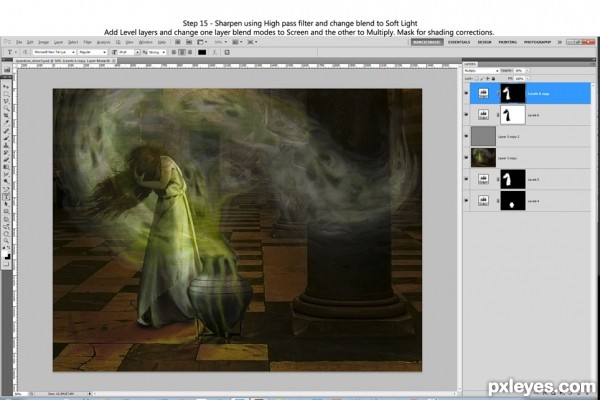The image size is (600, 400).
Task: Toggle the Levels 4 layer eye icon
Action: coord(466,200)
